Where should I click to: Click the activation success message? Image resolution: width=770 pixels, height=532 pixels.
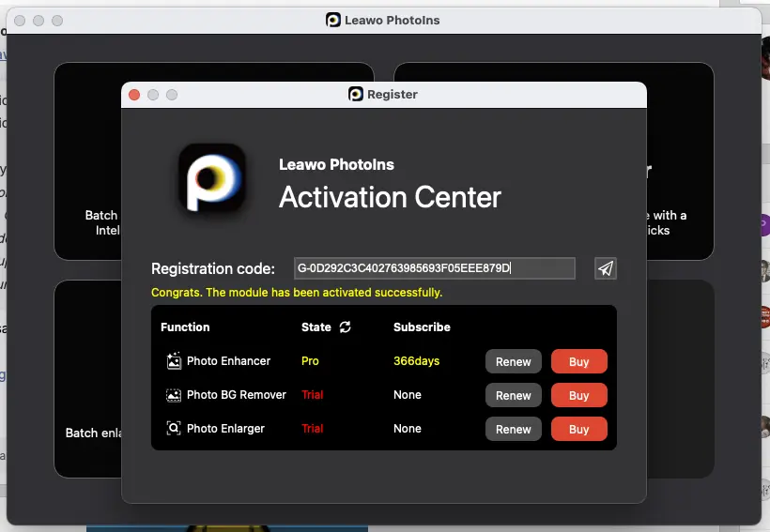click(x=297, y=293)
